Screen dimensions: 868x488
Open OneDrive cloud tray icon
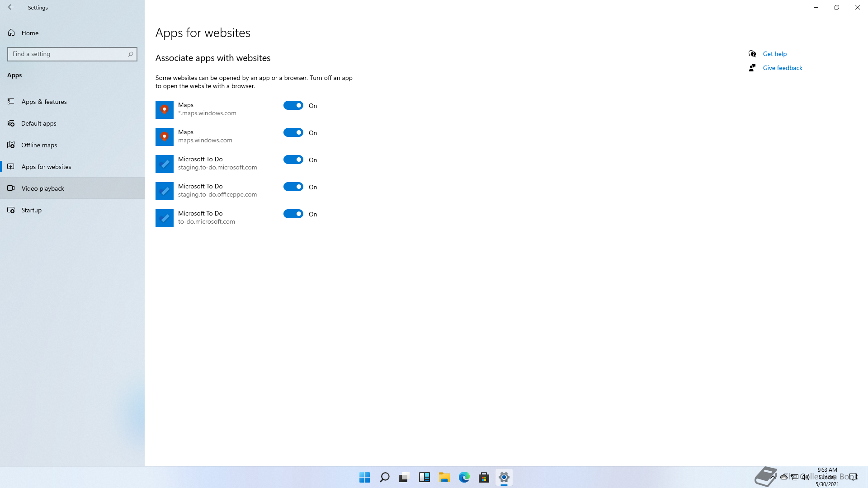(x=784, y=477)
